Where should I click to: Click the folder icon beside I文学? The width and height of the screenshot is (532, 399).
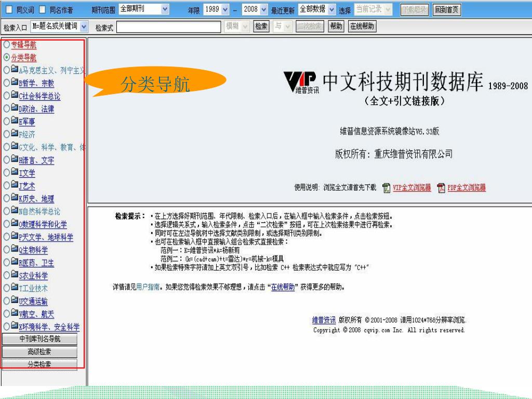[15, 171]
